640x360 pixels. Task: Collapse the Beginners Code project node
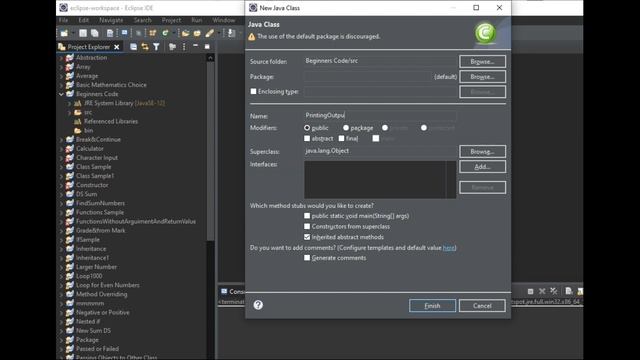pos(62,94)
